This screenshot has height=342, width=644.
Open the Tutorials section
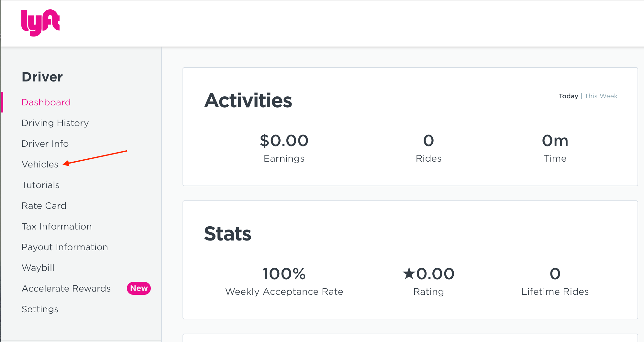40,185
